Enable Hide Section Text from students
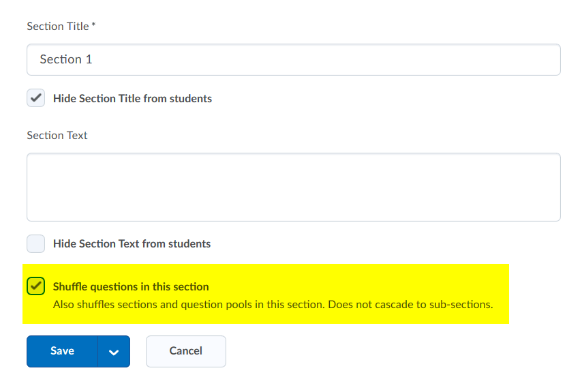 [36, 243]
